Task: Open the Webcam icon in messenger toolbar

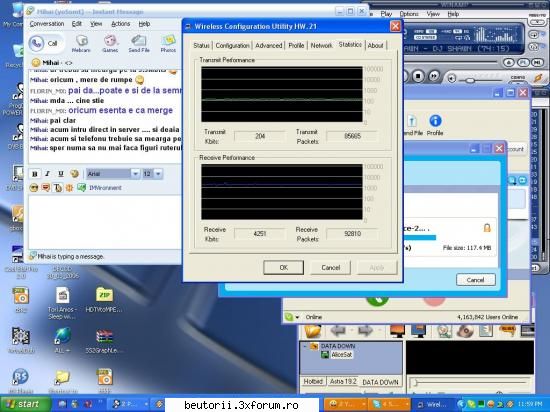Action: tap(81, 44)
